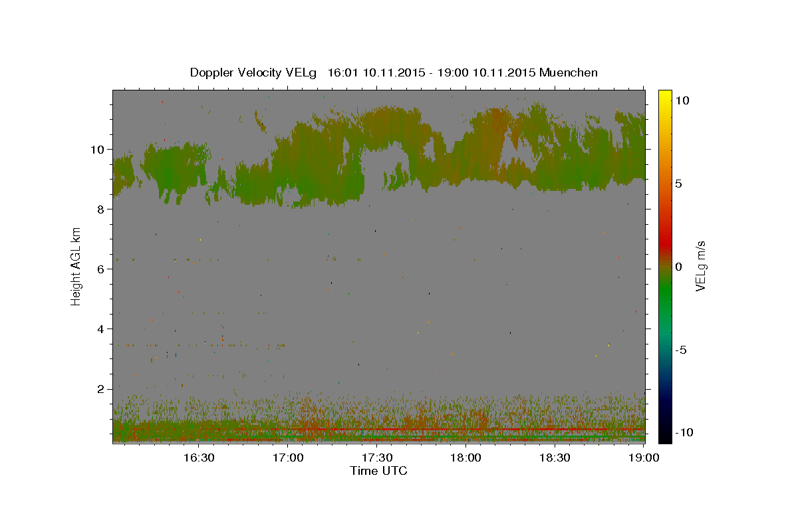The image size is (798, 532).
Task: Click the 18:00 time tick label
Action: [x=466, y=458]
